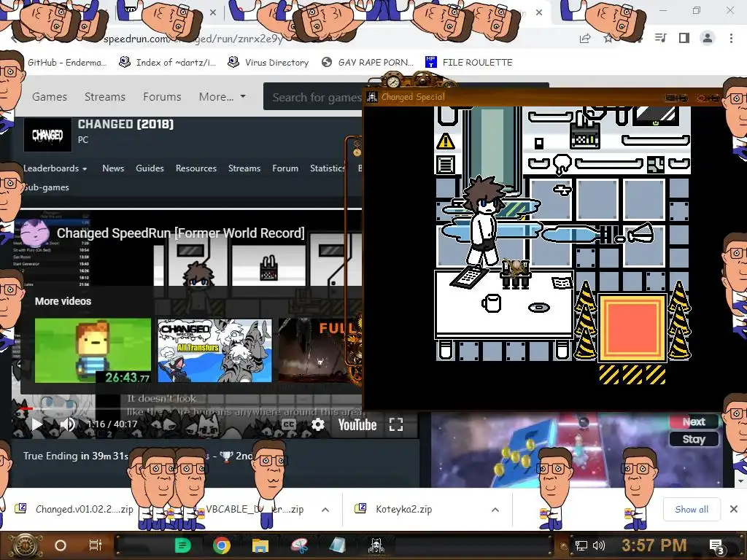
Task: Open the Resources tab
Action: pyautogui.click(x=196, y=168)
